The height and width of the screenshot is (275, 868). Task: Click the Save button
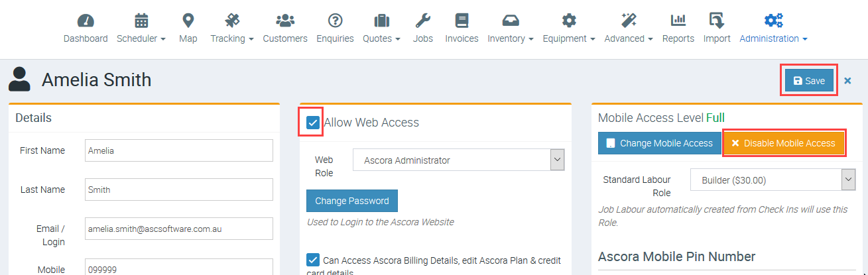coord(809,81)
